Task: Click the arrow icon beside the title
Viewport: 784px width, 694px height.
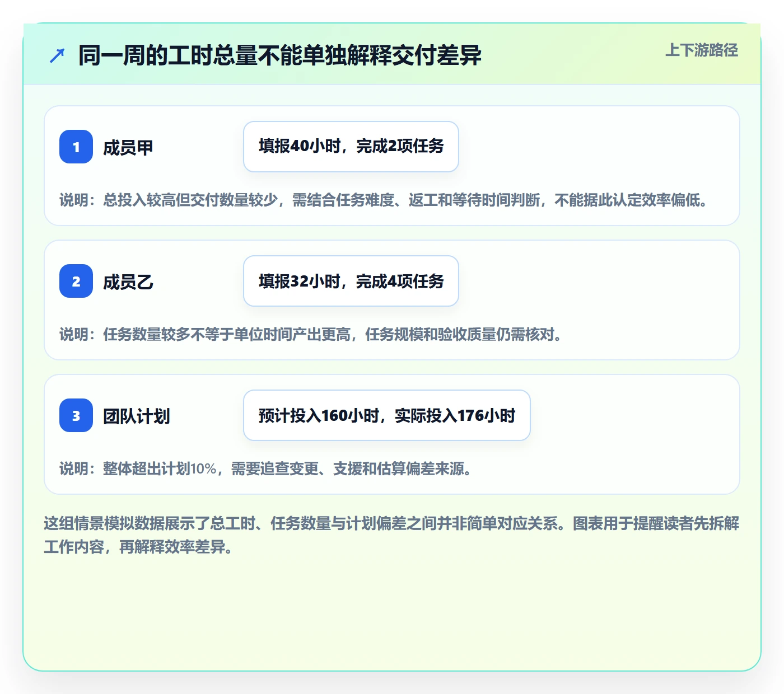Action: pyautogui.click(x=57, y=55)
